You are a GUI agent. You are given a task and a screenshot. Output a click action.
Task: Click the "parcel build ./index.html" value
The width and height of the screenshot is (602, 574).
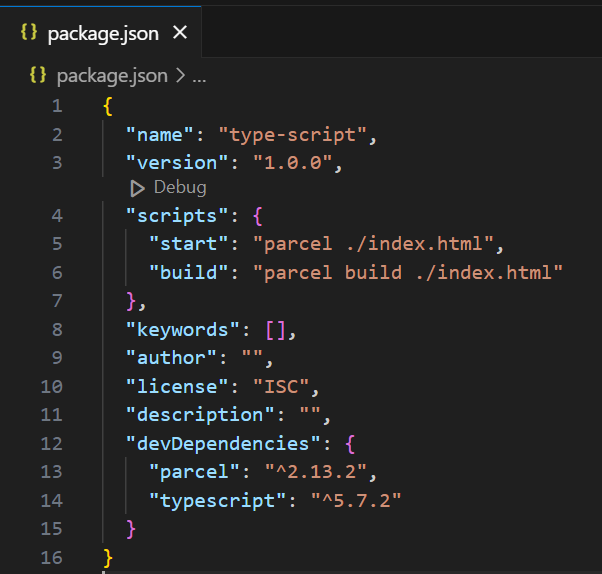408,273
